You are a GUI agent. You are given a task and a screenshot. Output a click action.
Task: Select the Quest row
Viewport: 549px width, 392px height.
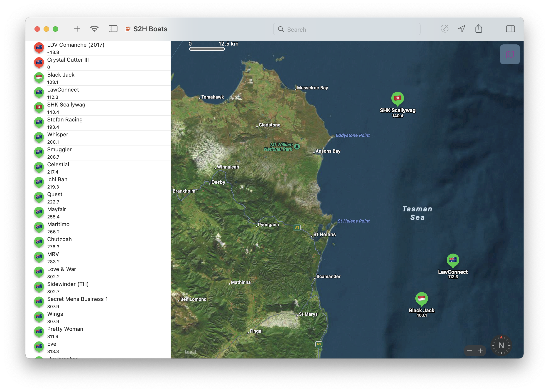pyautogui.click(x=98, y=198)
